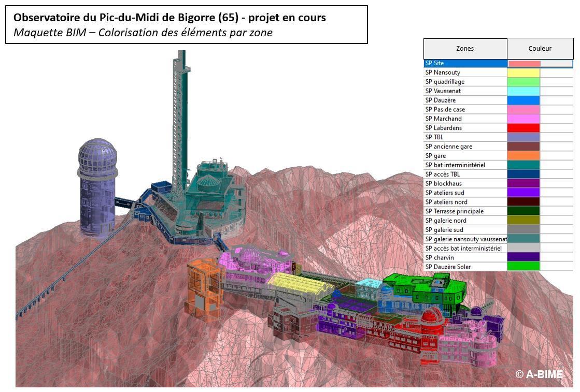The image size is (580, 392).
Task: Click the Zones column header
Action: click(x=465, y=49)
